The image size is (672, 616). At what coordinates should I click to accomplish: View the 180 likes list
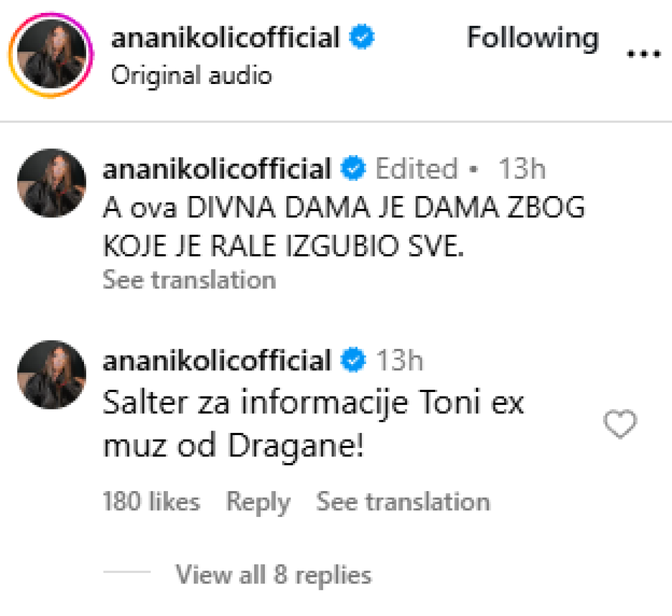(151, 501)
